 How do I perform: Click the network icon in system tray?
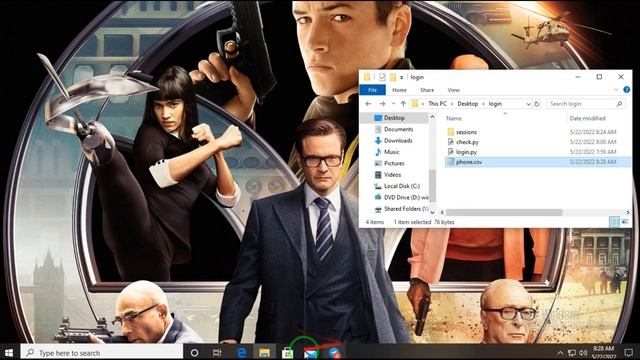572,353
